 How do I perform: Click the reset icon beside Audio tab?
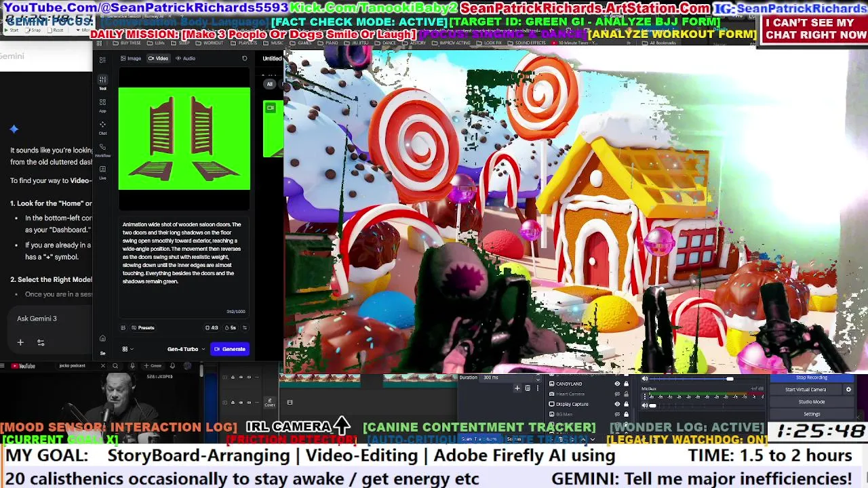click(x=244, y=58)
